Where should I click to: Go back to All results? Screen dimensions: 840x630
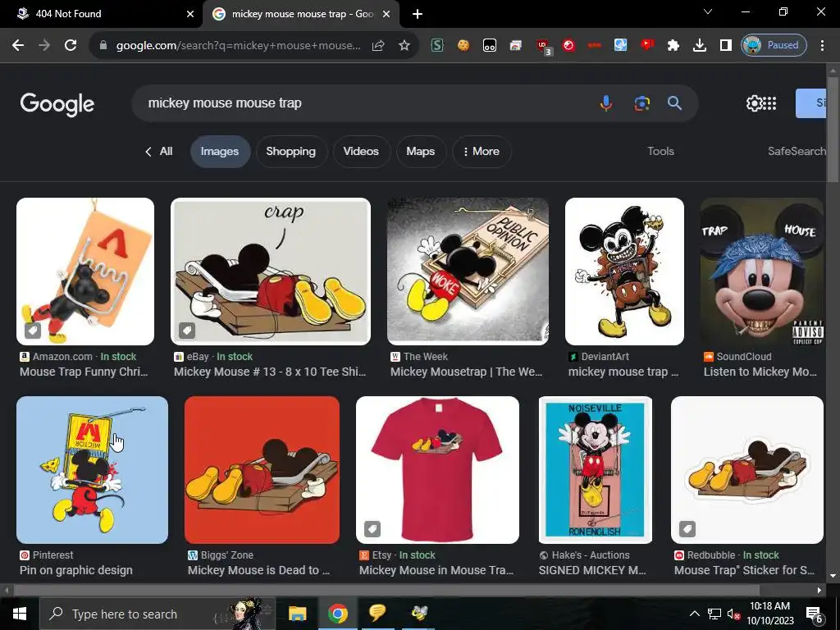pos(159,152)
